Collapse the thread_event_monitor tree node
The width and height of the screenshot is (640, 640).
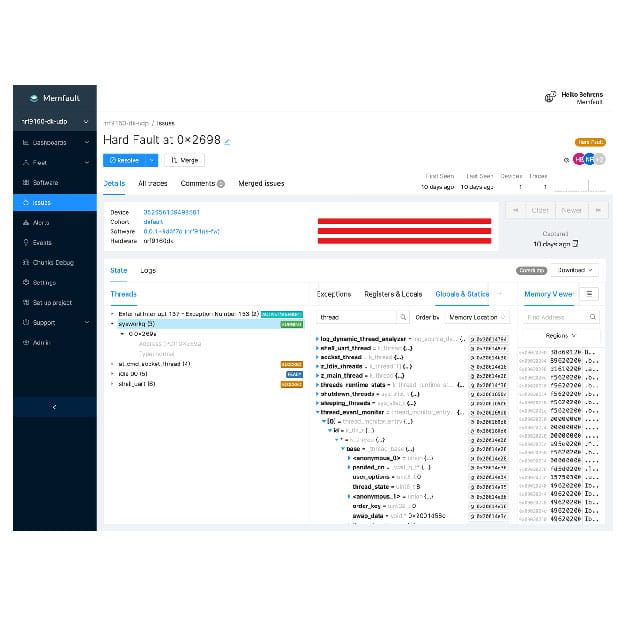click(318, 411)
